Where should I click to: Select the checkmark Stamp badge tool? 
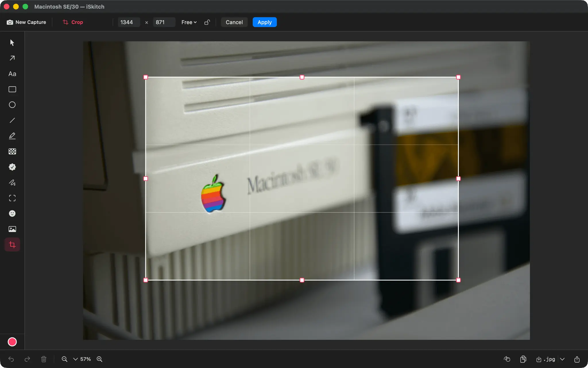click(x=12, y=167)
